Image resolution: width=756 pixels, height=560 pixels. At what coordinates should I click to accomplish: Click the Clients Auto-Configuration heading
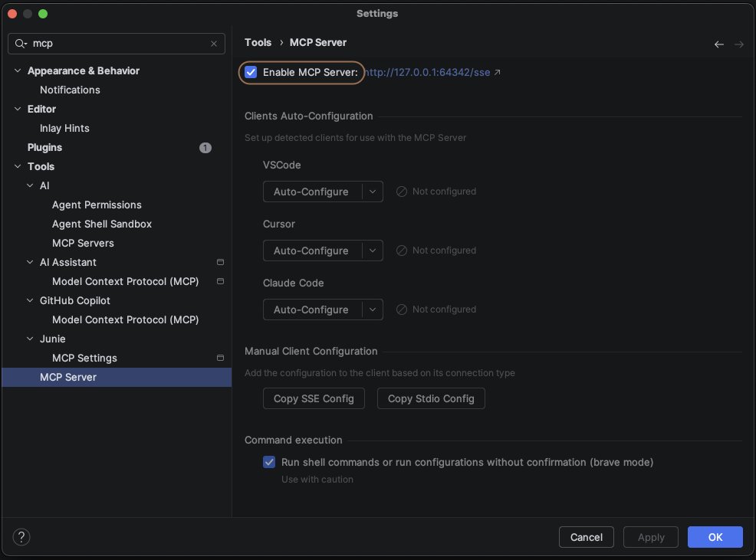click(308, 116)
